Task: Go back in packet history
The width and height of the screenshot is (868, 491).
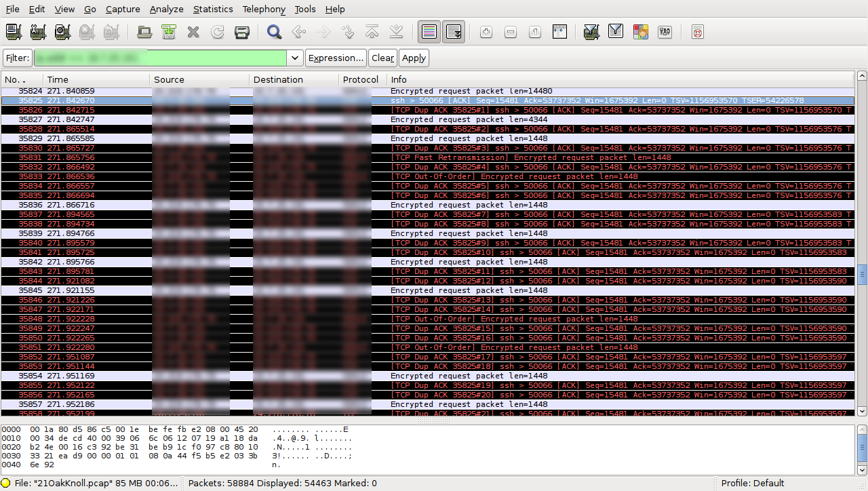Action: [x=298, y=32]
